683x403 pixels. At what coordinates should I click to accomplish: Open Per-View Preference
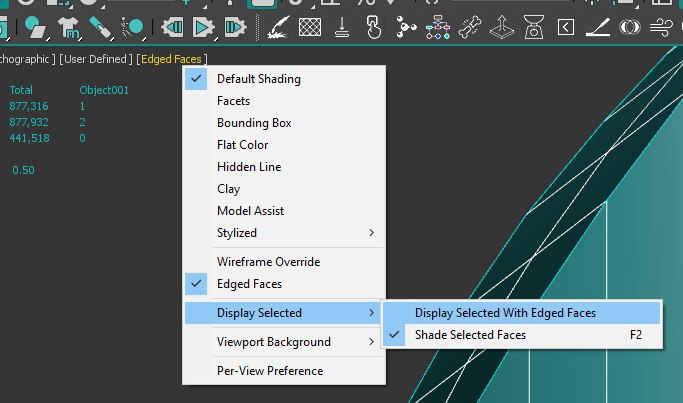point(284,371)
